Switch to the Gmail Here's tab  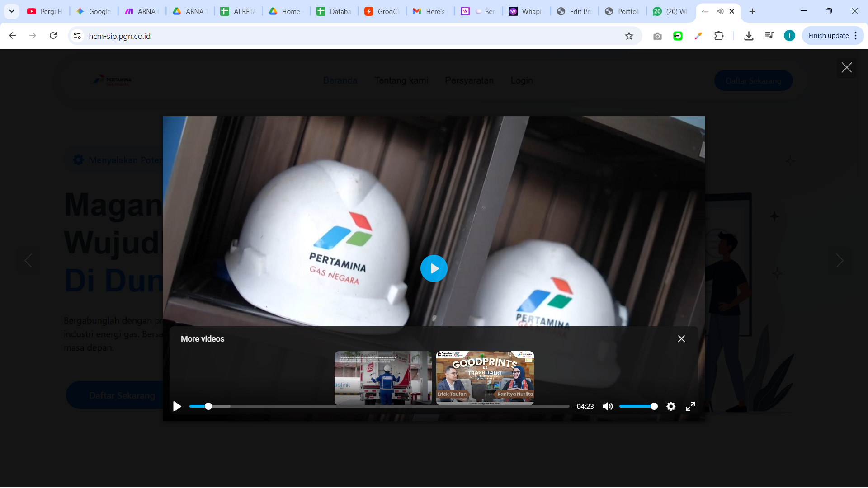(x=430, y=11)
